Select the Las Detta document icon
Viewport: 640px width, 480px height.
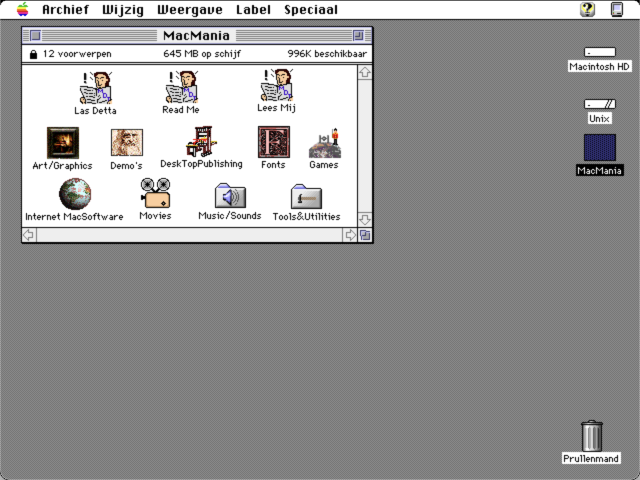(x=96, y=88)
